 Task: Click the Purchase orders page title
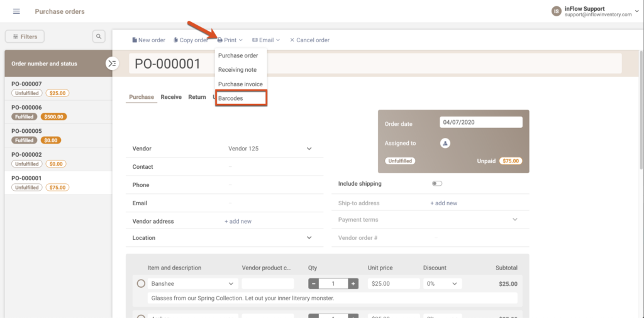(60, 11)
